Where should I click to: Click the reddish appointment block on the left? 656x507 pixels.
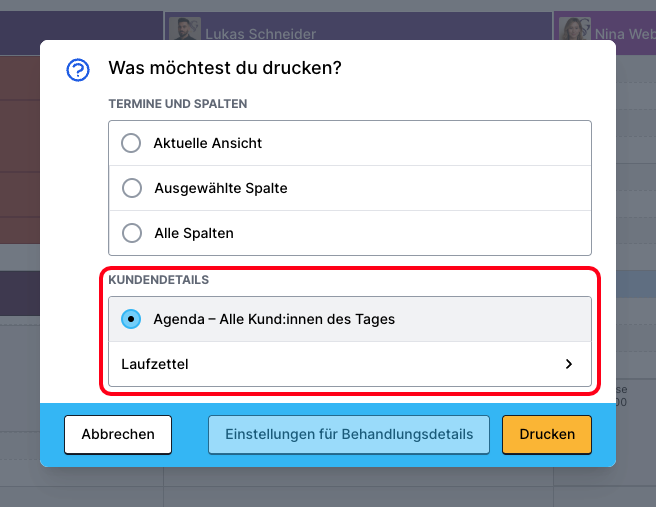[x=20, y=150]
